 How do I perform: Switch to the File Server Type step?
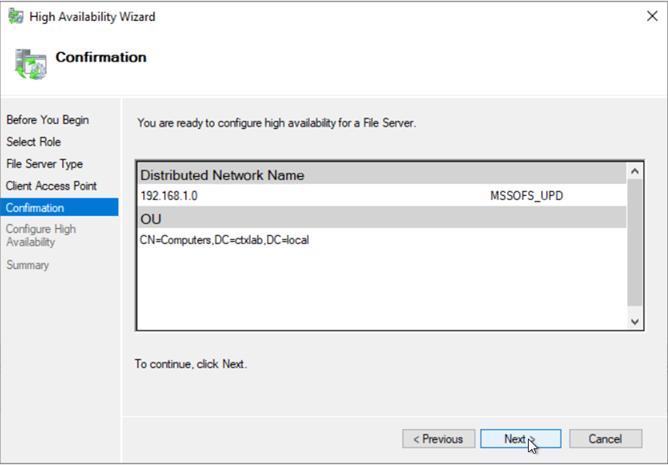44,164
